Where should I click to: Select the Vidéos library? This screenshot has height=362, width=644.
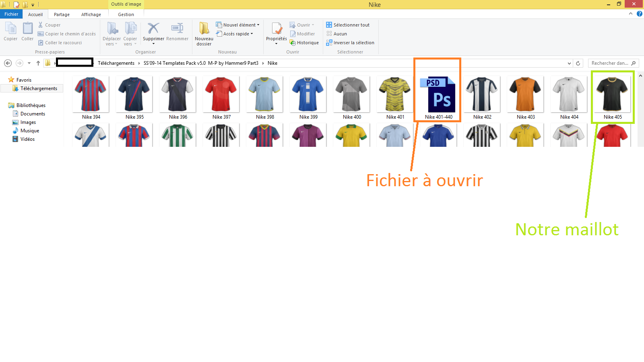(x=23, y=139)
